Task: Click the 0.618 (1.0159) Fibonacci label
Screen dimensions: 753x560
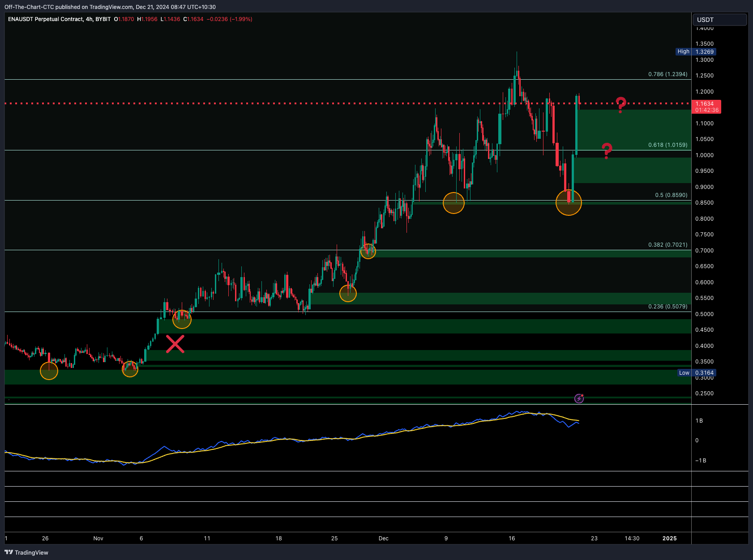Action: 667,145
